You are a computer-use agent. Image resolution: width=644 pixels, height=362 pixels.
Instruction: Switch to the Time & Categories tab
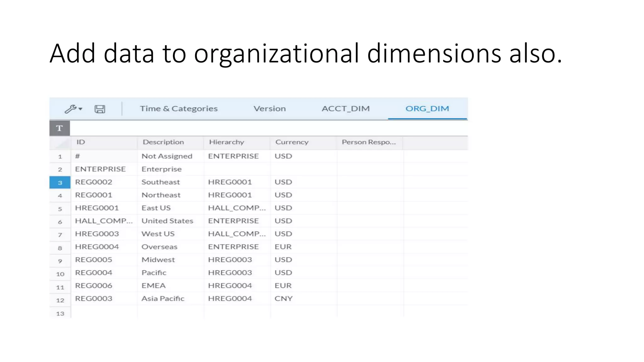coord(179,109)
